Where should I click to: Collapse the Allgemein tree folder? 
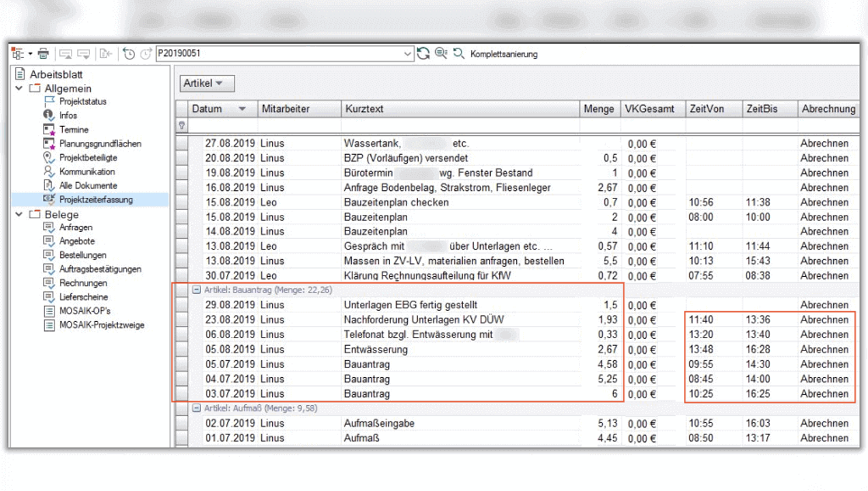click(19, 89)
